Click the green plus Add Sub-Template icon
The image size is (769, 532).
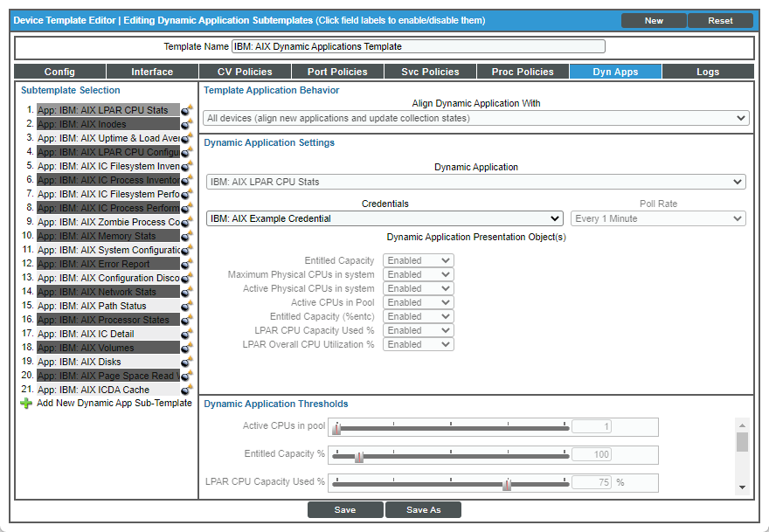26,404
